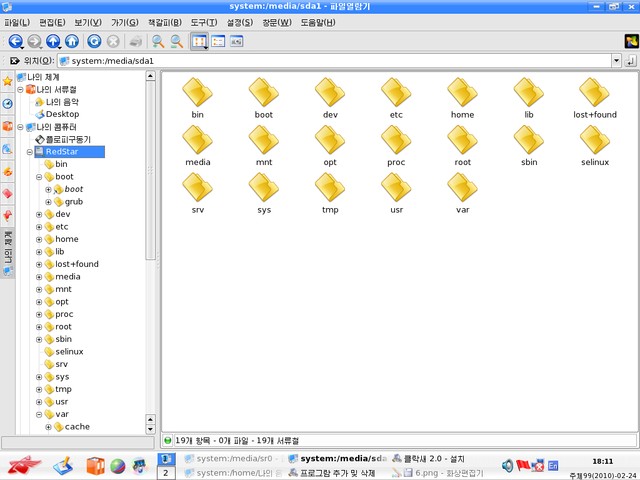
Task: Open history clock tab in sidebar
Action: (8, 103)
